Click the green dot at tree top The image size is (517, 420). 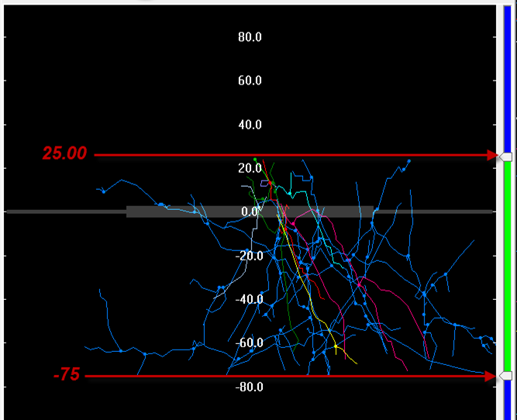click(x=255, y=160)
